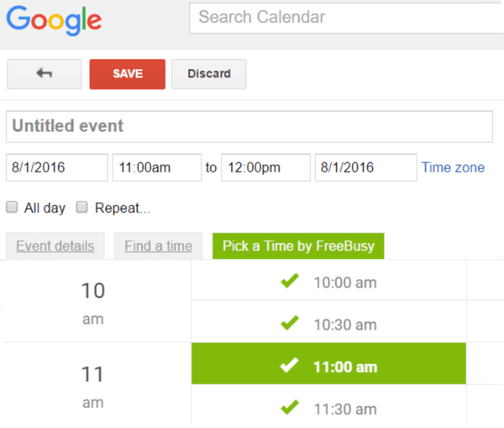This screenshot has height=428, width=504.
Task: Select the Pick a Time by FreeBusy tab
Action: (297, 246)
